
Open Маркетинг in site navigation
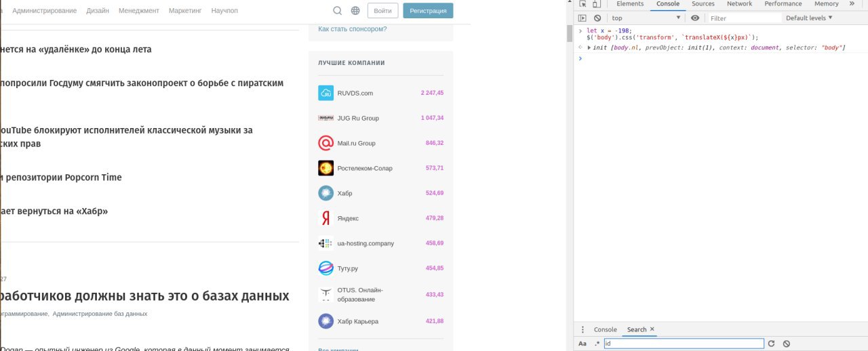tap(185, 11)
